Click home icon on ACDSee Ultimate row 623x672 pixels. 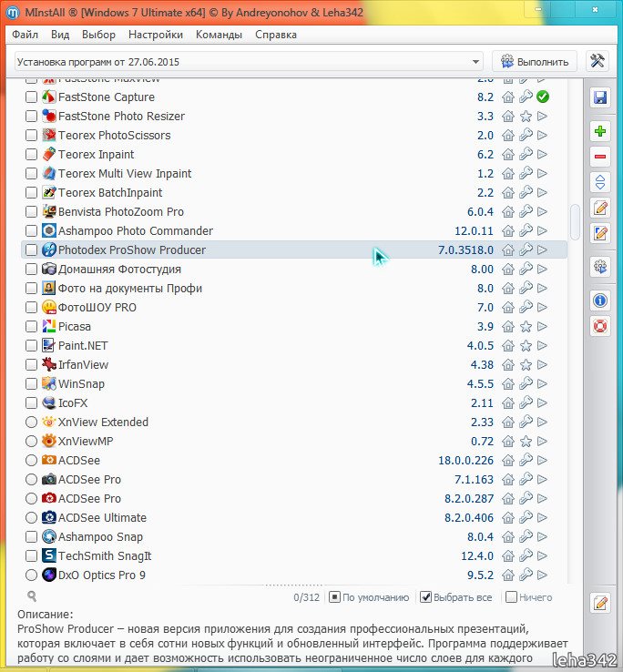508,518
